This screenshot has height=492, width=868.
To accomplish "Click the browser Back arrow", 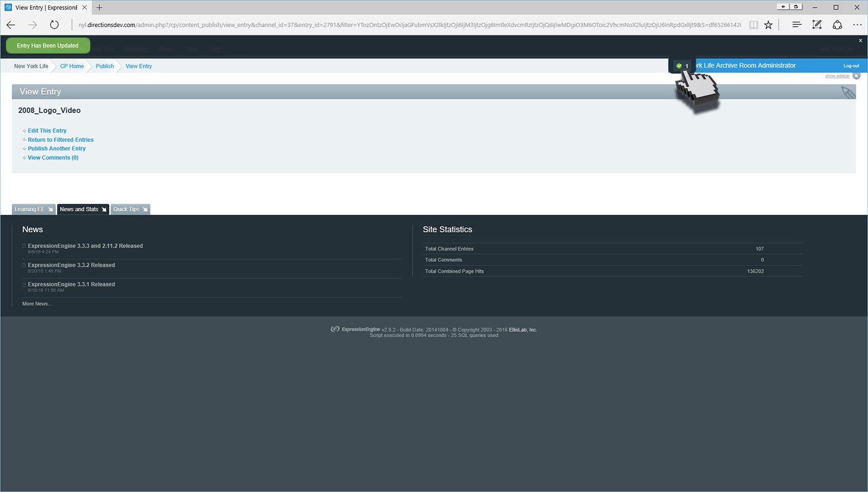I will point(11,25).
